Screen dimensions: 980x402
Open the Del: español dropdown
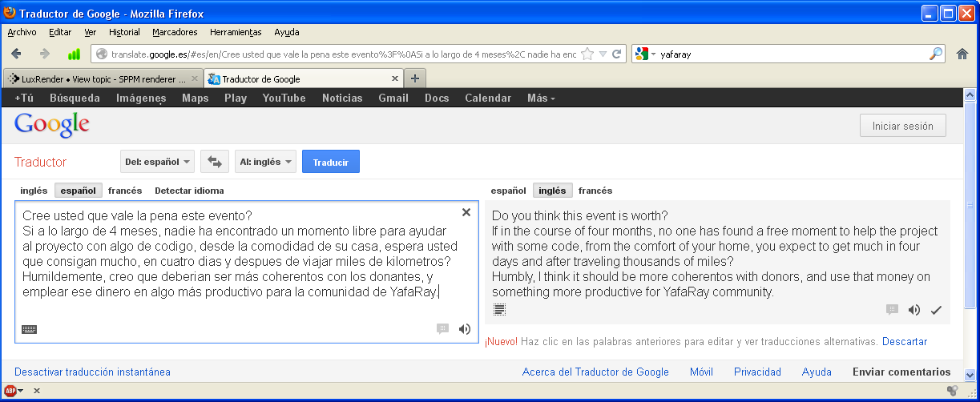157,162
